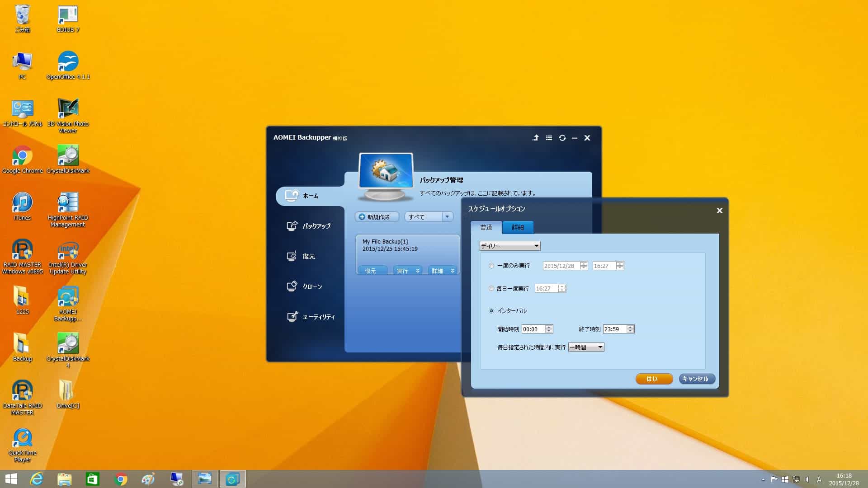Open HighPoint RAID Management shortcut

pyautogui.click(x=68, y=210)
